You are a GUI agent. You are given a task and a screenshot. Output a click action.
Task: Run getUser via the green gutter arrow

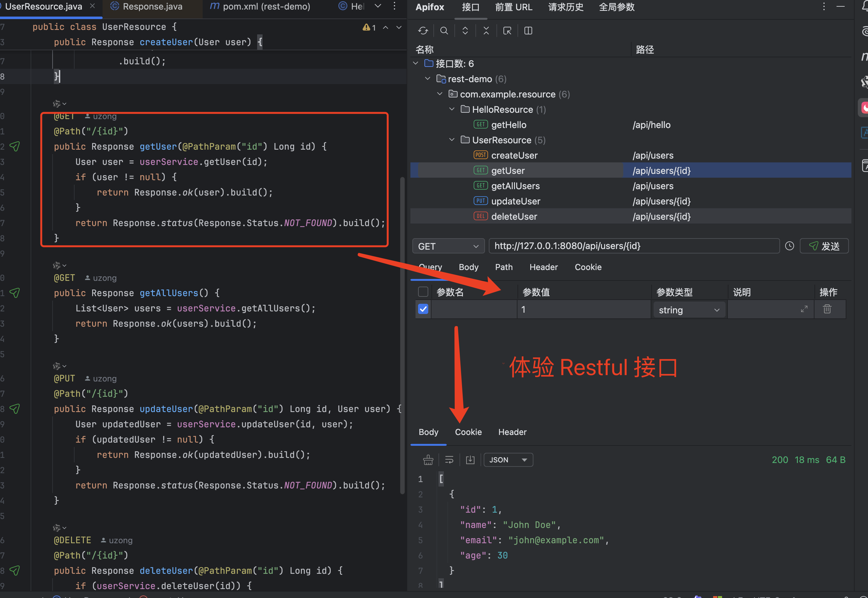(x=15, y=146)
